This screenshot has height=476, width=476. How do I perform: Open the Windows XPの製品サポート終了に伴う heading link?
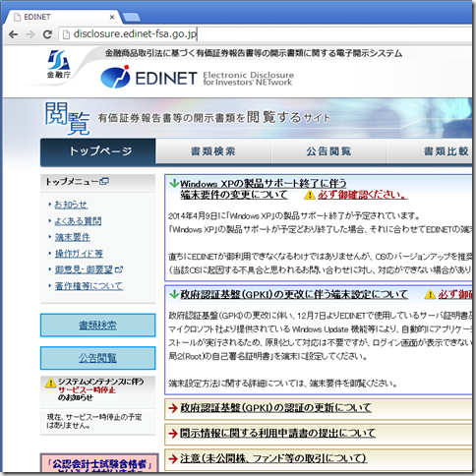264,184
